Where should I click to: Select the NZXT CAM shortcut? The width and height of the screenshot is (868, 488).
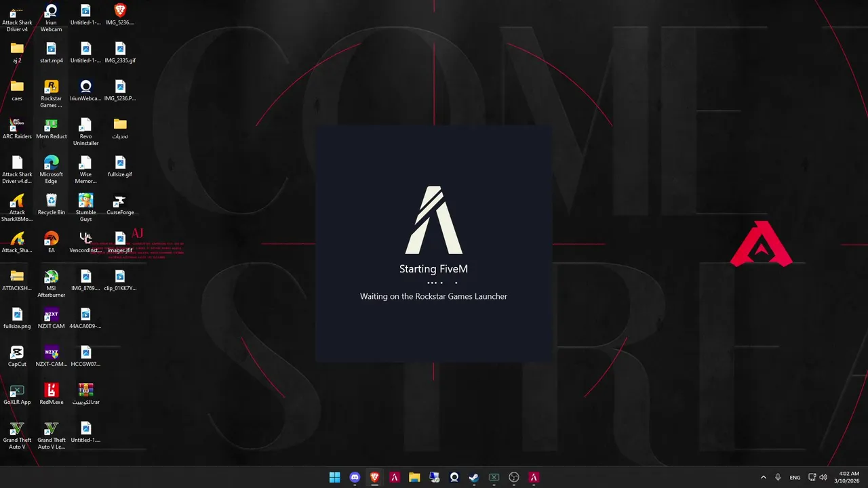51,319
